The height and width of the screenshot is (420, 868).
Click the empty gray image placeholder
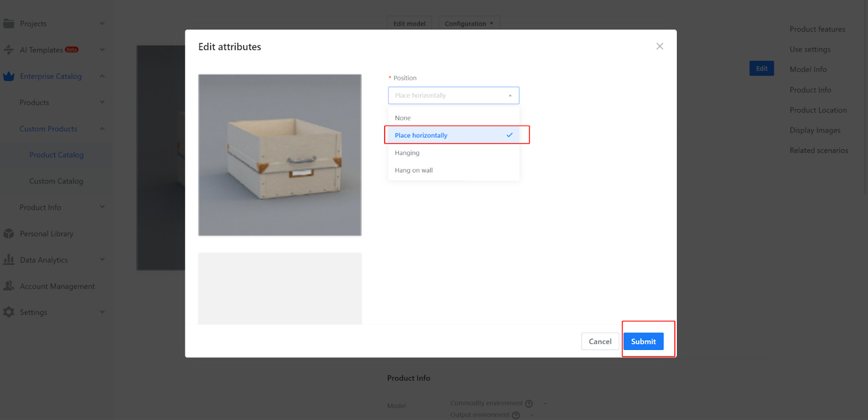point(280,289)
